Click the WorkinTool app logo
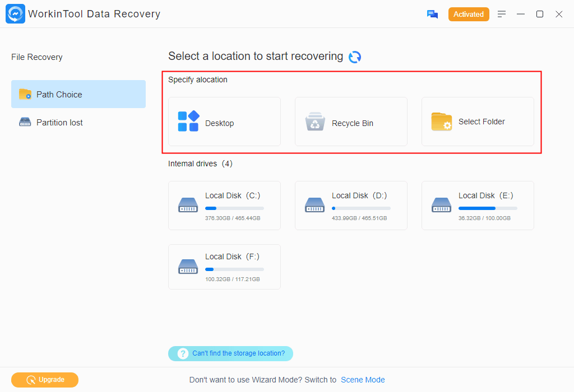 click(15, 14)
